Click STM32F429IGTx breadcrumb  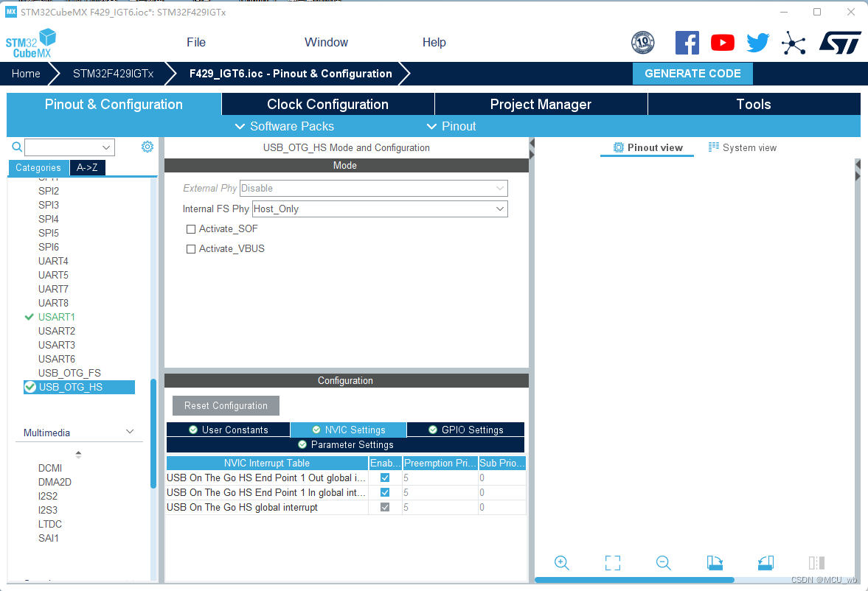click(113, 74)
